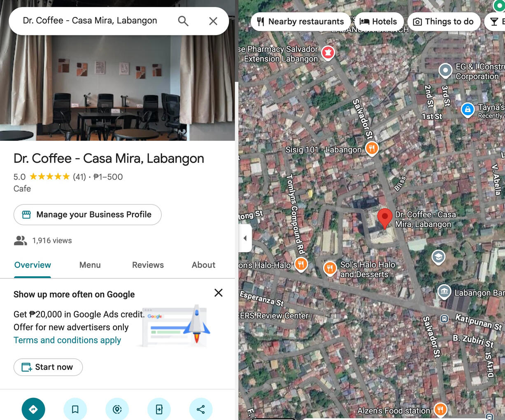
Task: Click the Sol's Halo Halo and Desserts label
Action: pyautogui.click(x=367, y=269)
